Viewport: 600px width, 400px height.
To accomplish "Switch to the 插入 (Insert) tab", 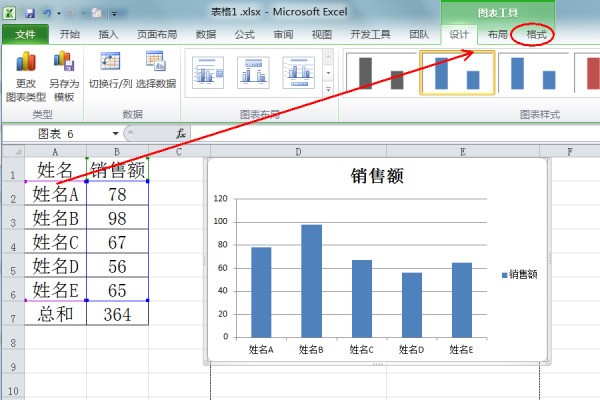I will (x=108, y=35).
